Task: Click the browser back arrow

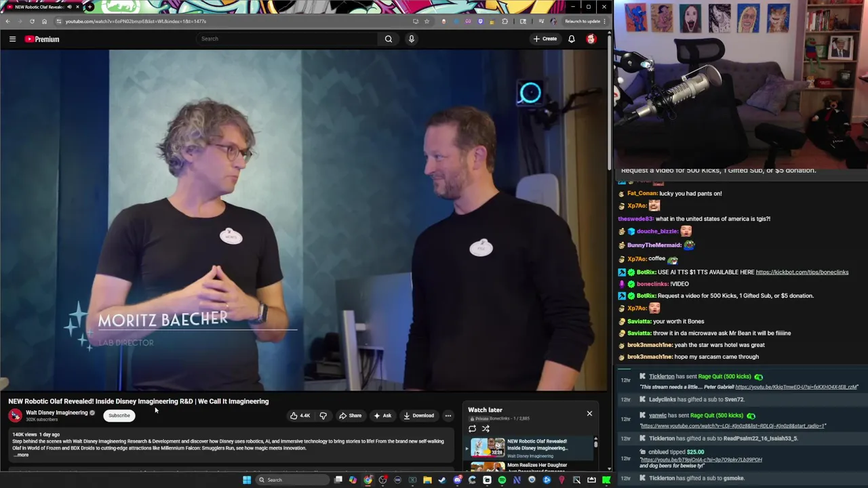Action: pos(7,21)
